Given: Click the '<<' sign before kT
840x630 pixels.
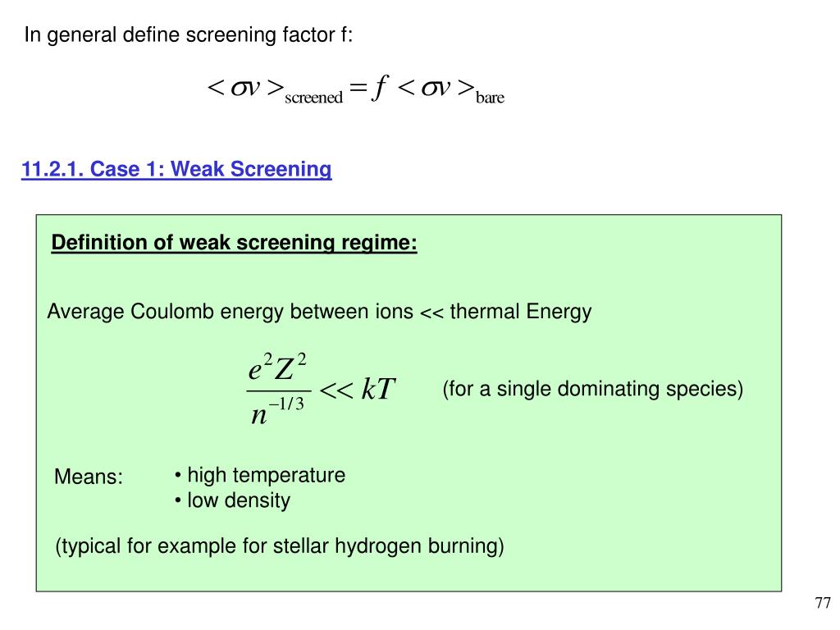Looking at the screenshot, I should (x=336, y=390).
